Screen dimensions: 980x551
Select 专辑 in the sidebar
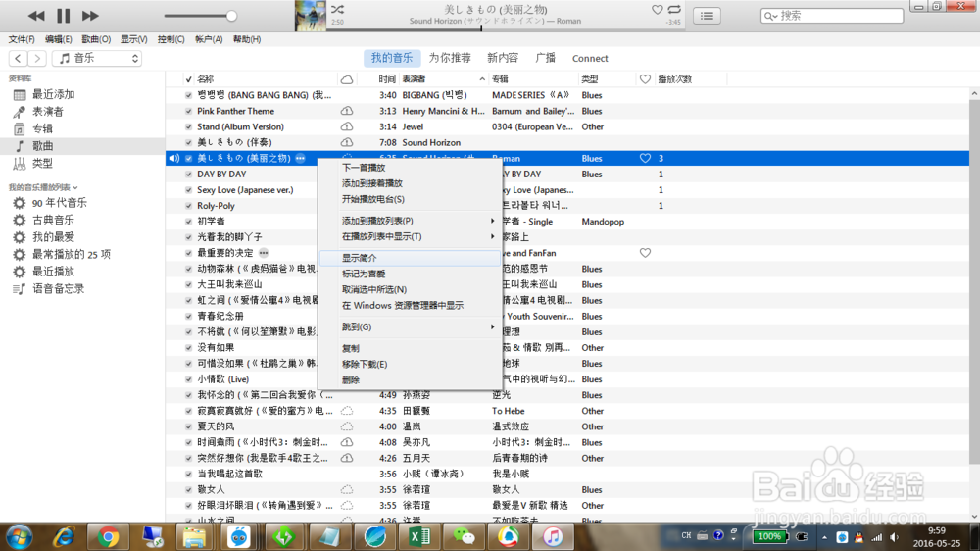42,128
